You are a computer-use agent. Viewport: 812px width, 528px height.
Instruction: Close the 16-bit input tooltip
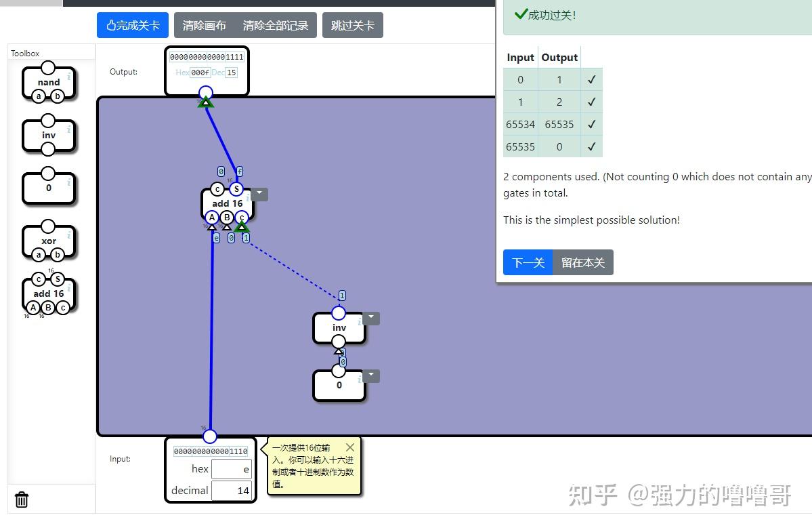click(x=349, y=447)
